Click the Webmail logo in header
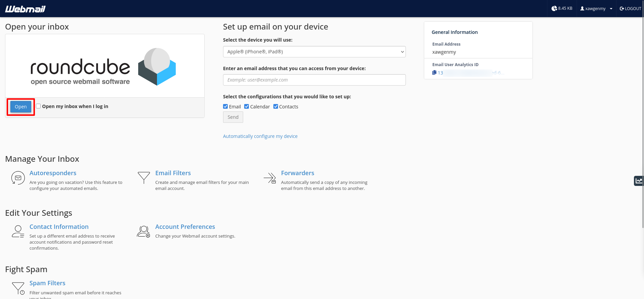 pos(25,9)
